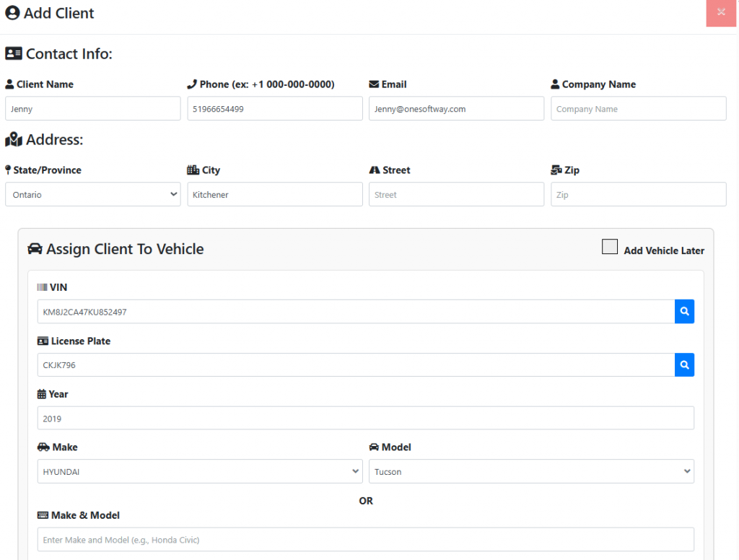Click the barcode icon next to VIN
The image size is (739, 560).
click(42, 287)
